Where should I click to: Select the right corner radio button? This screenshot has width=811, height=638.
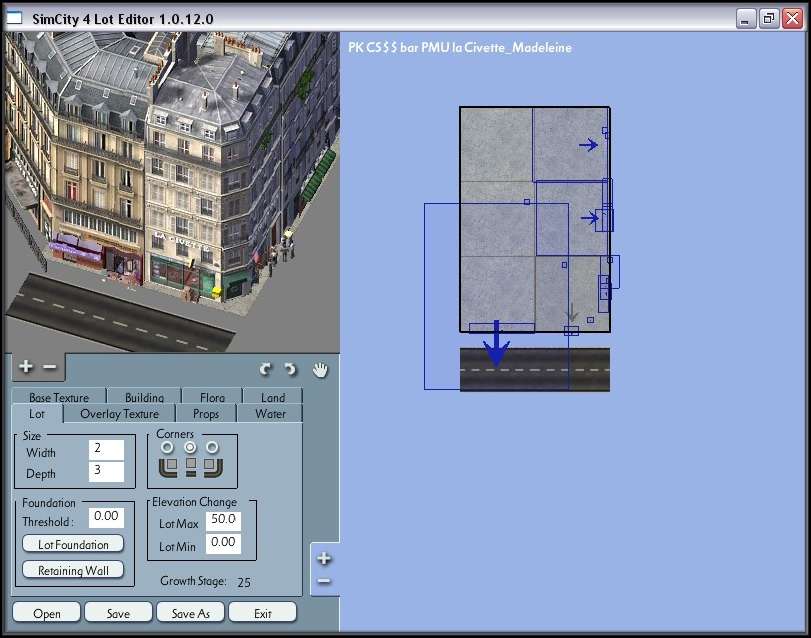pos(212,447)
